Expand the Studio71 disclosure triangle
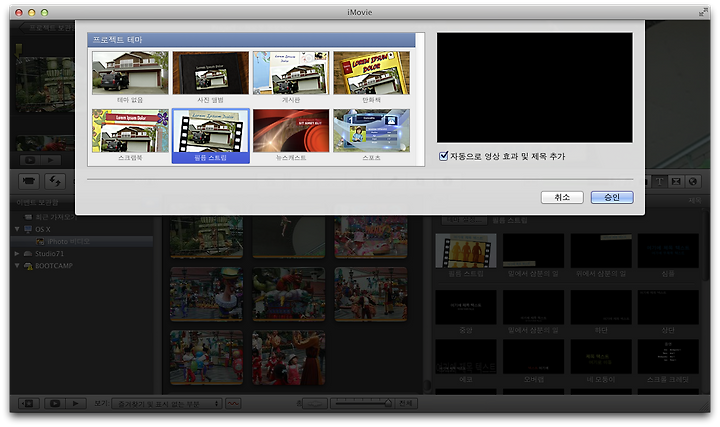 pyautogui.click(x=17, y=253)
